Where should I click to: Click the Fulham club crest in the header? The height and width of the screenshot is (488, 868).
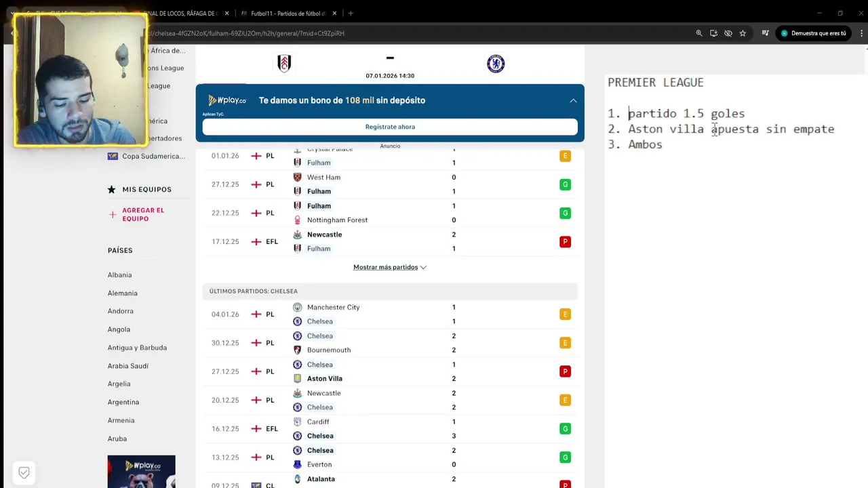tap(284, 64)
